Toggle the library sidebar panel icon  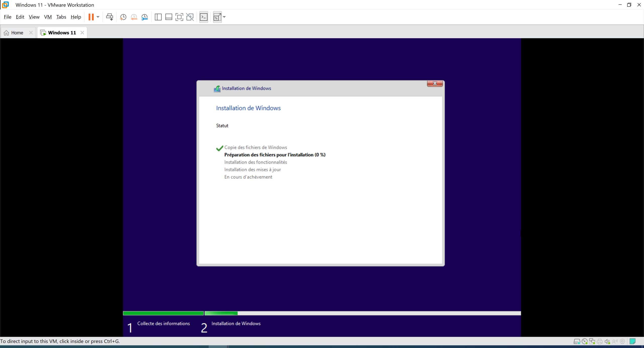pyautogui.click(x=158, y=17)
